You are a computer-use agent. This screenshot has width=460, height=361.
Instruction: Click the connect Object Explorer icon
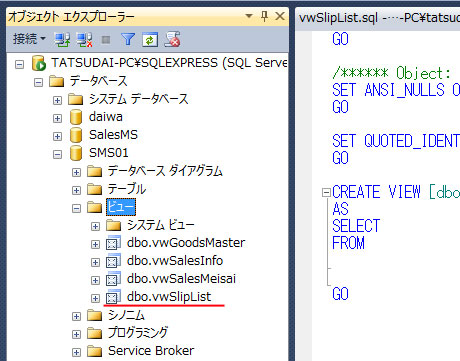tap(62, 40)
